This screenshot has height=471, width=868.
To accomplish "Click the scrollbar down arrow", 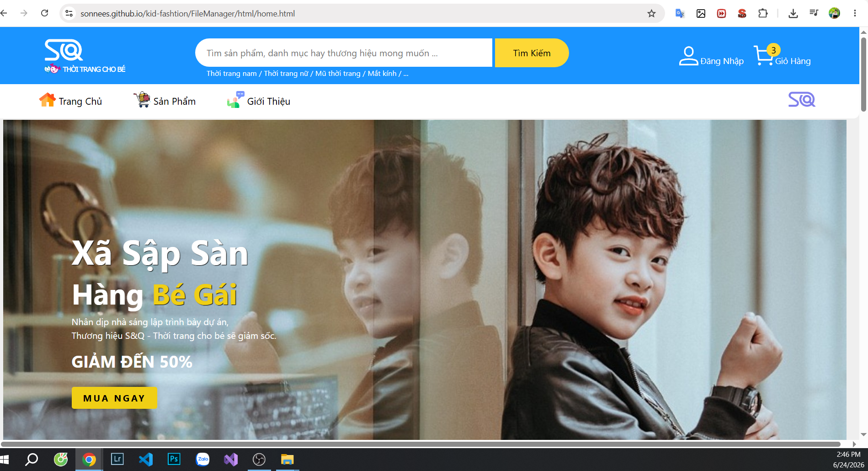I will point(863,435).
